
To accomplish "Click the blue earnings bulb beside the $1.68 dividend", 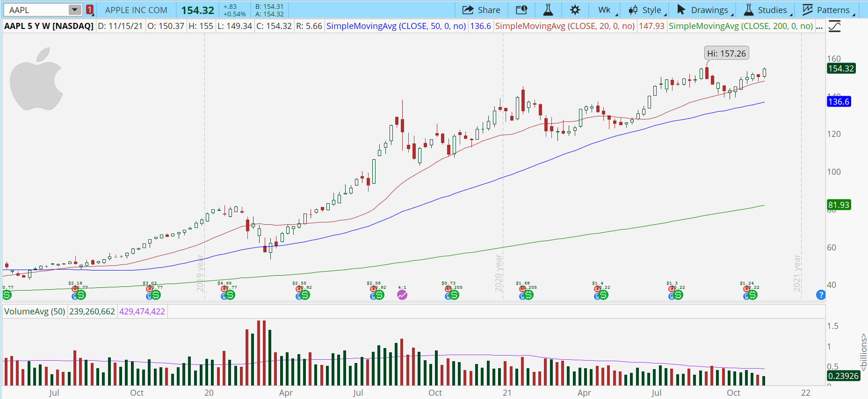I will 522,296.
